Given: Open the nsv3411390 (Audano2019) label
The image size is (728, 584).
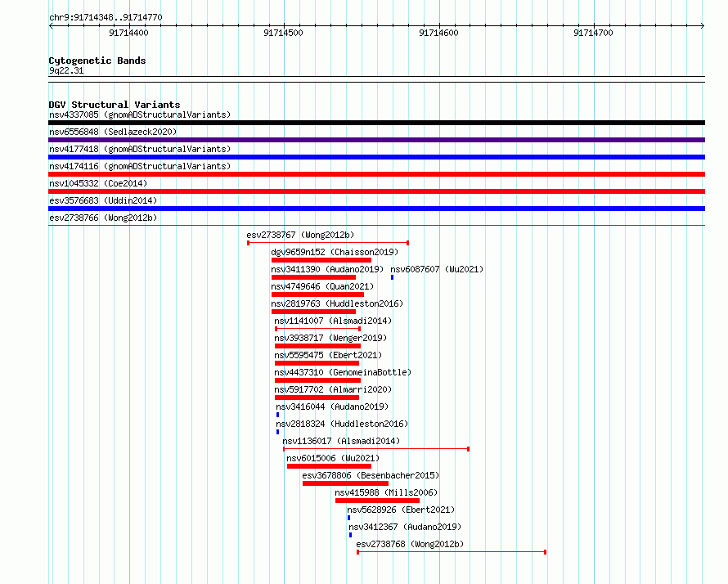Looking at the screenshot, I should pyautogui.click(x=327, y=269).
